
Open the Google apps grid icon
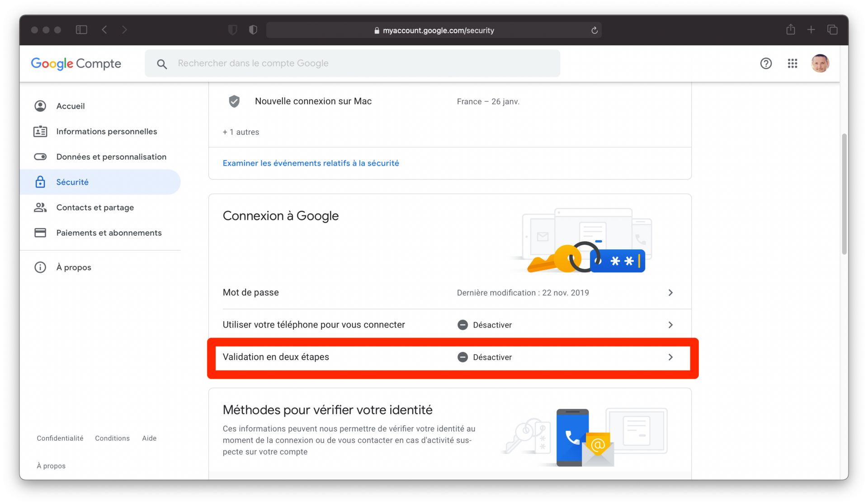793,63
